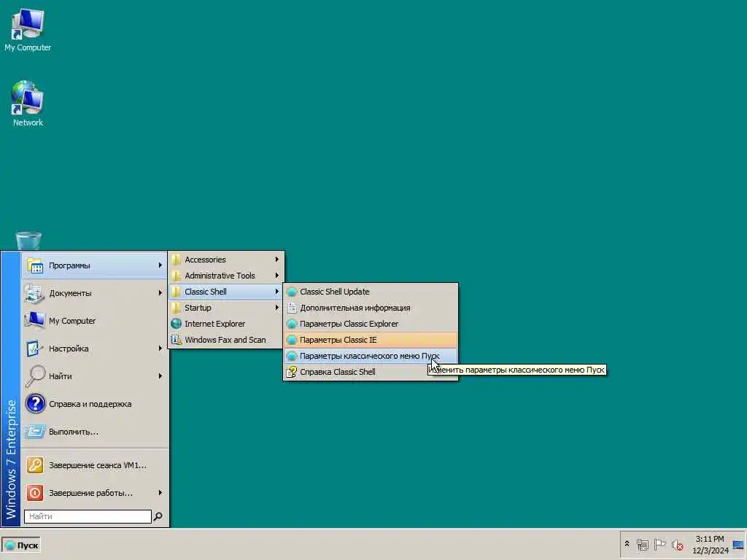
Task: Expand the Startup submenu arrow
Action: click(x=276, y=308)
